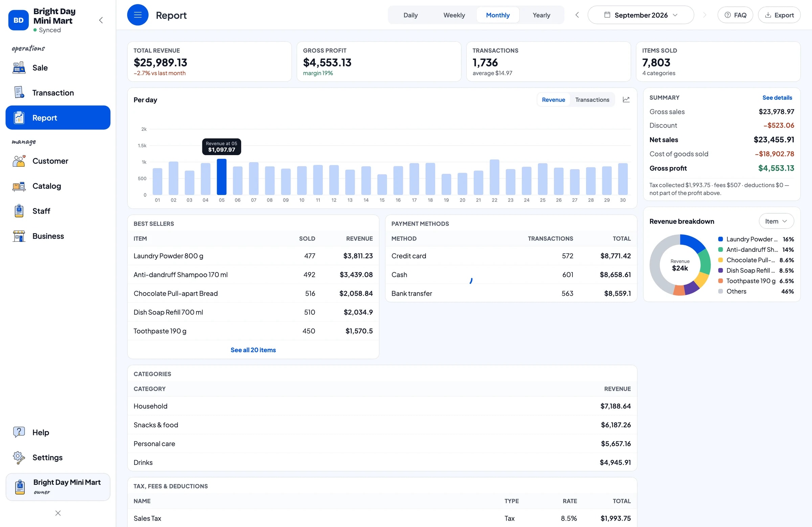Select the Bank transfer payment row
The height and width of the screenshot is (527, 812).
(511, 293)
